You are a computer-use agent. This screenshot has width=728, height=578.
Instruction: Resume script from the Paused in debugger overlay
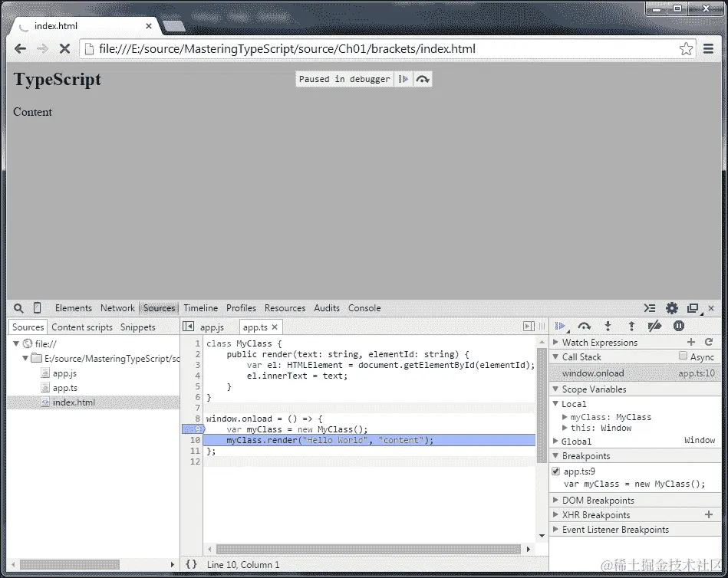[x=403, y=79]
